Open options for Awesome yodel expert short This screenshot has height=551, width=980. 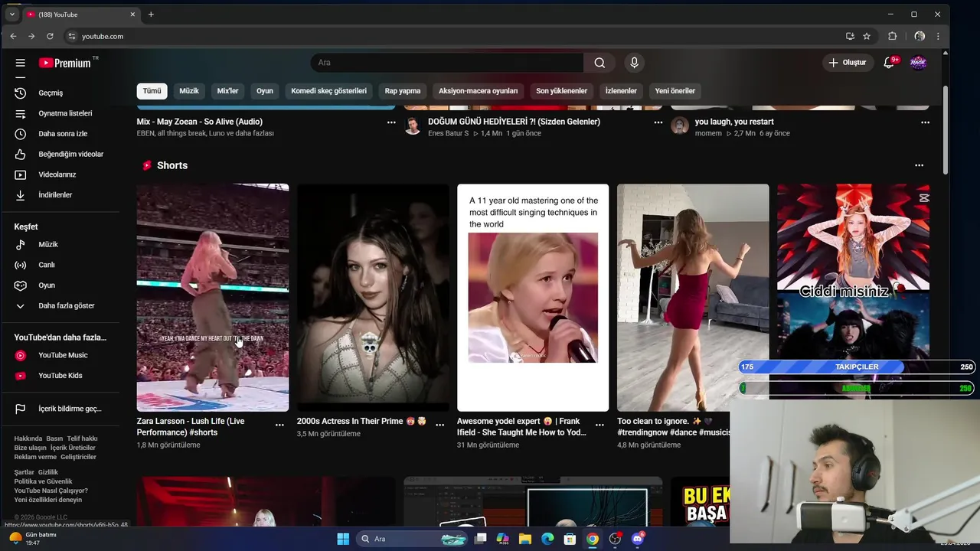(x=599, y=425)
